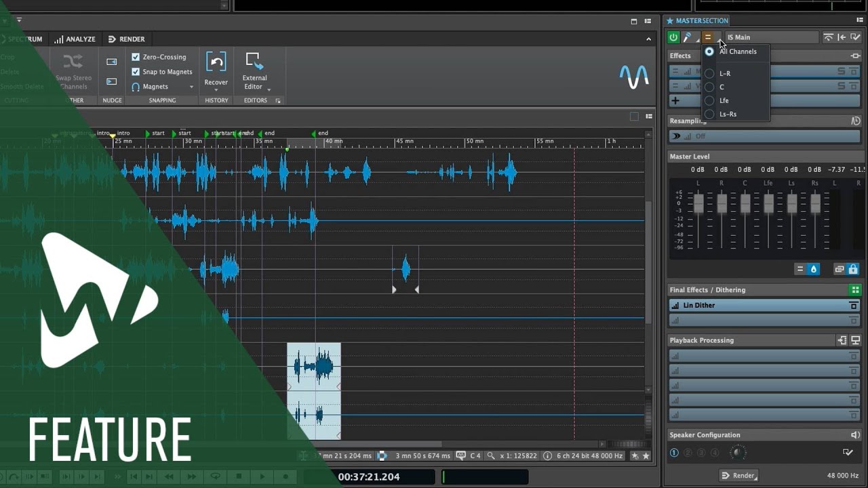Solo the first effect slot
Image resolution: width=868 pixels, height=488 pixels.
click(842, 71)
